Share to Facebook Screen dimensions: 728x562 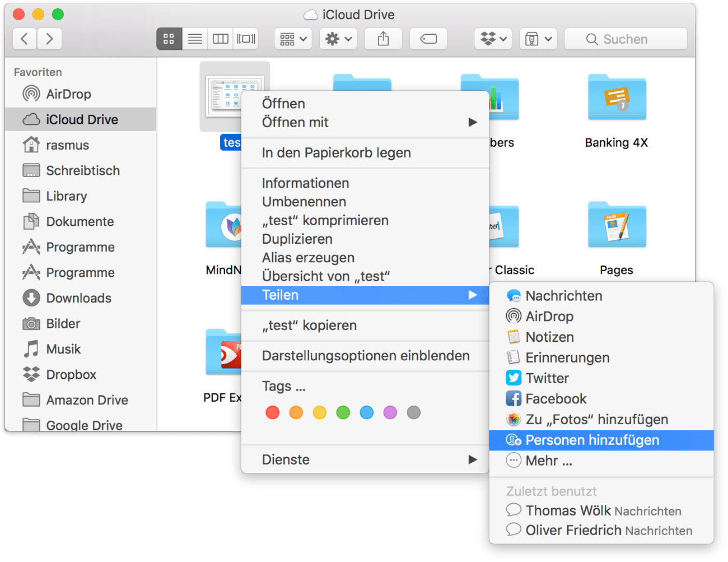601,399
